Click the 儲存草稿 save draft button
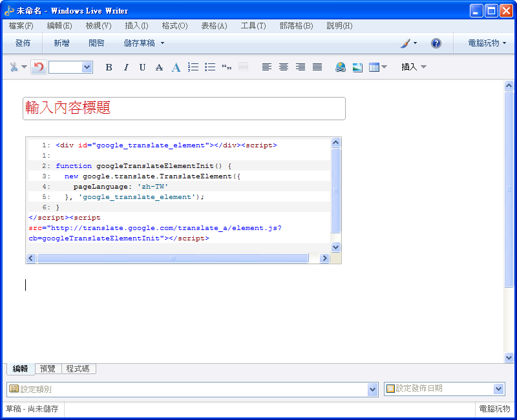Screen dimensions: 517x420 tap(140, 43)
